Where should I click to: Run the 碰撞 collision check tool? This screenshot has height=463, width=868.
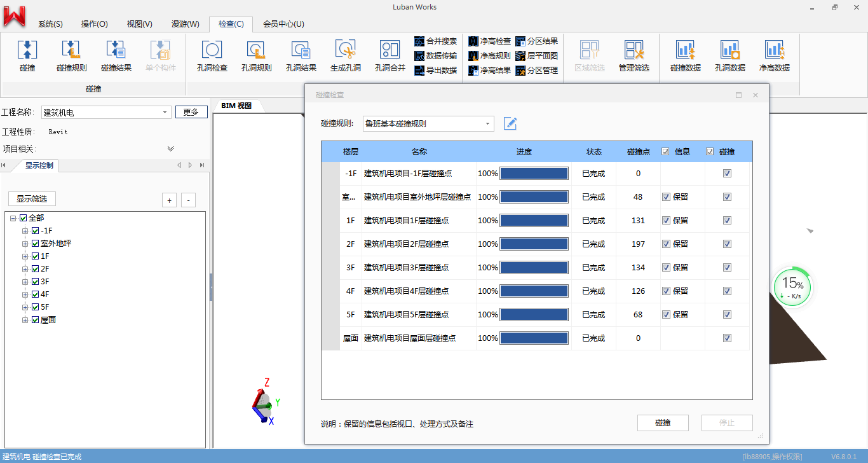coord(27,56)
